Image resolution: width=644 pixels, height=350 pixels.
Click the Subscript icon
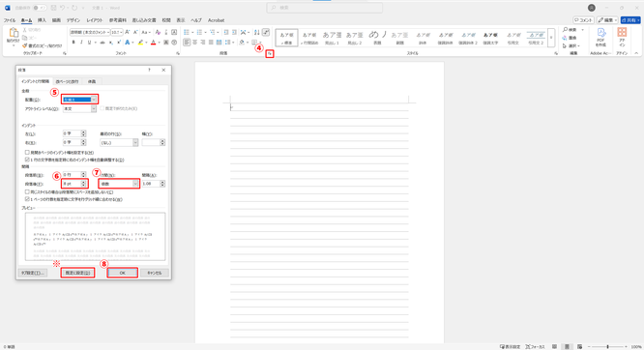[x=111, y=43]
